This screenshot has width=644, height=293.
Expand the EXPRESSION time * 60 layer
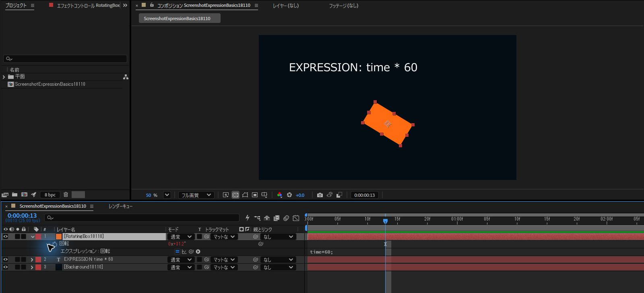[32, 260]
